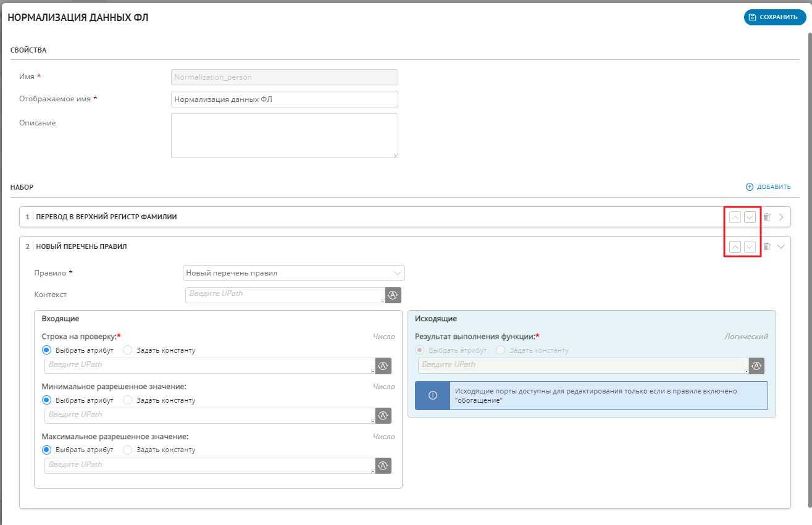
Task: Collapse rule 2 Новый перечень правил
Action: (x=781, y=246)
